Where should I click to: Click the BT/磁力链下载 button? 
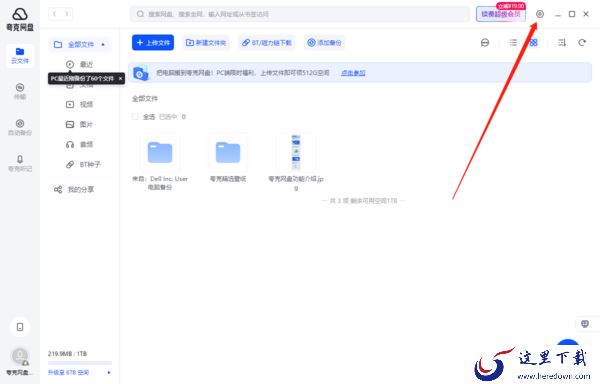coord(267,42)
